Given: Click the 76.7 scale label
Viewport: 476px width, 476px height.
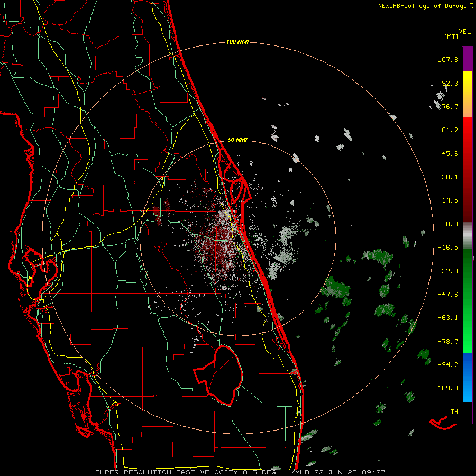Looking at the screenshot, I should (x=450, y=106).
